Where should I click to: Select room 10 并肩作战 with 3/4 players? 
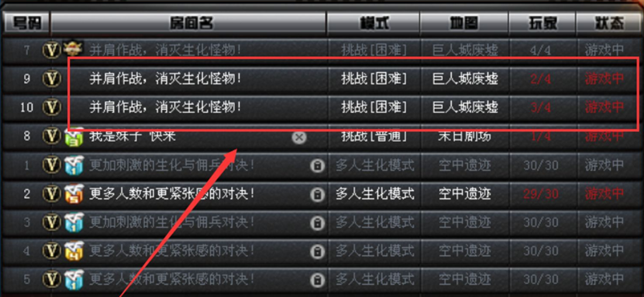(320, 107)
